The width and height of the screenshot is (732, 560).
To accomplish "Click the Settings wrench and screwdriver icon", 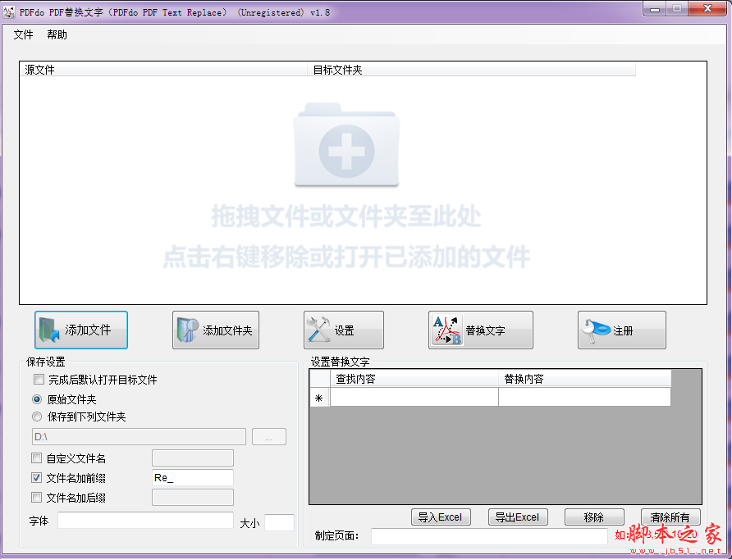I will pos(318,330).
